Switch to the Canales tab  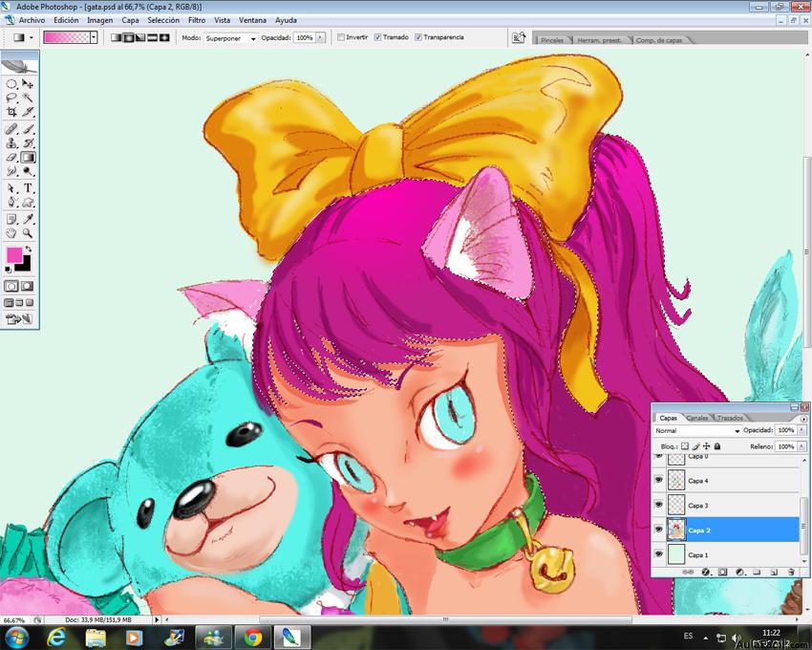697,418
